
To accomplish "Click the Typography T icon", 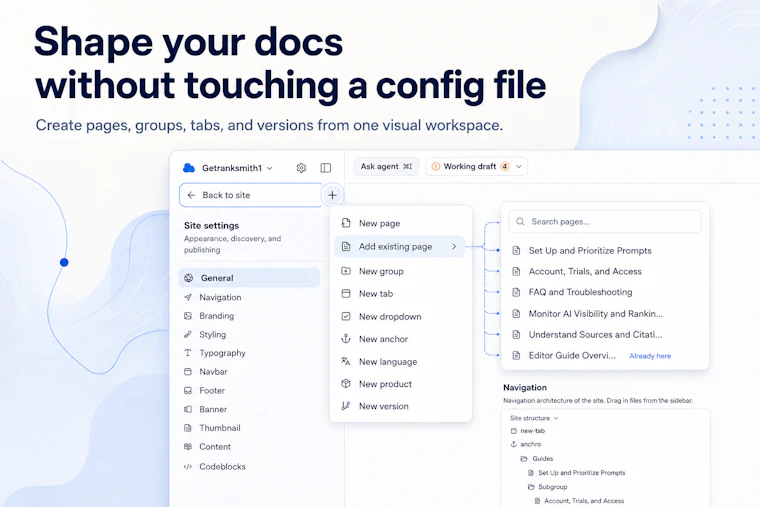I will pyautogui.click(x=188, y=353).
